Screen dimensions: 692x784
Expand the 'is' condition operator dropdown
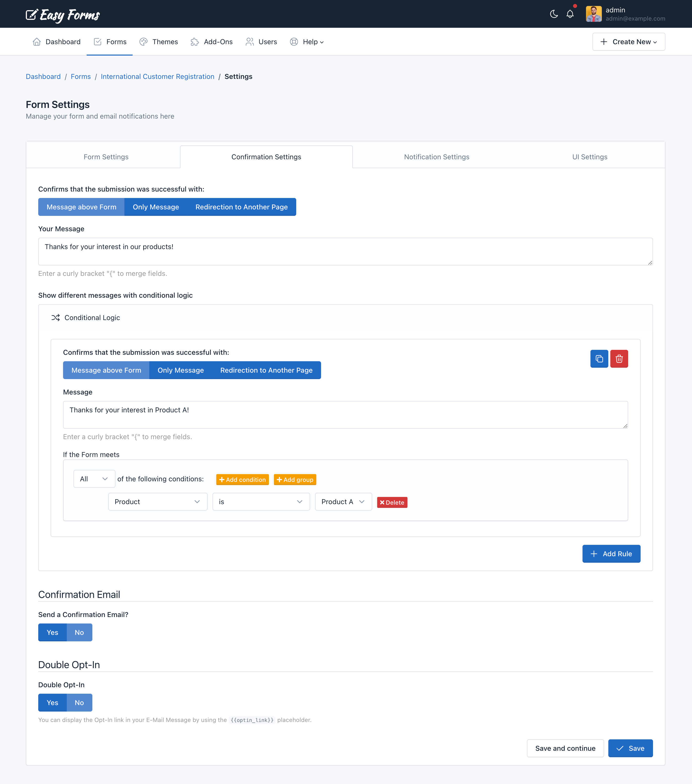[260, 502]
